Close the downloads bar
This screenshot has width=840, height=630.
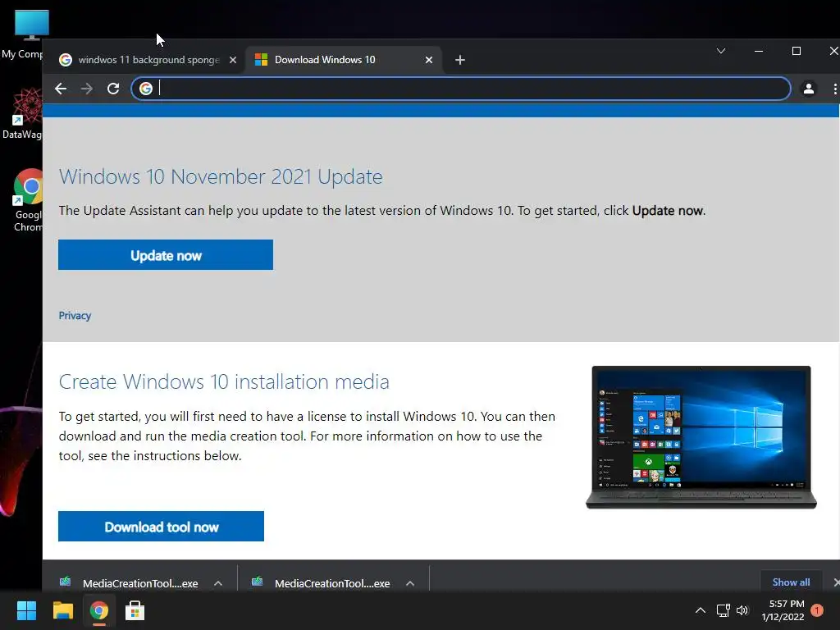(836, 582)
